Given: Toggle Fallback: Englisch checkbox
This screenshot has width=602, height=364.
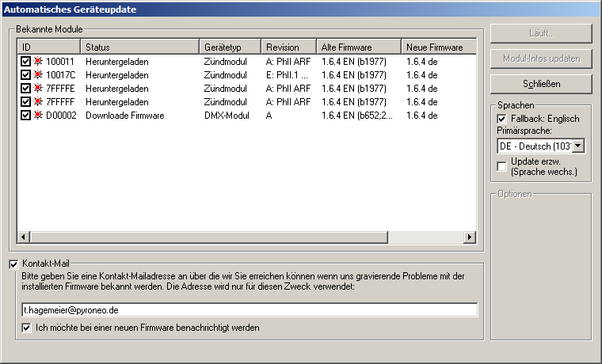Looking at the screenshot, I should pyautogui.click(x=501, y=119).
